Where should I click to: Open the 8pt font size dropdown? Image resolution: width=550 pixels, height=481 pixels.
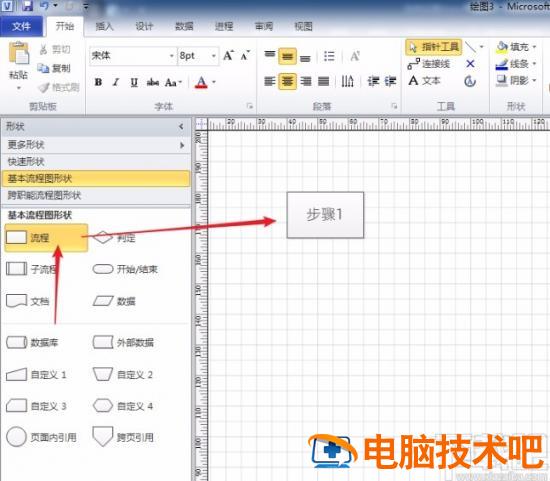[213, 56]
